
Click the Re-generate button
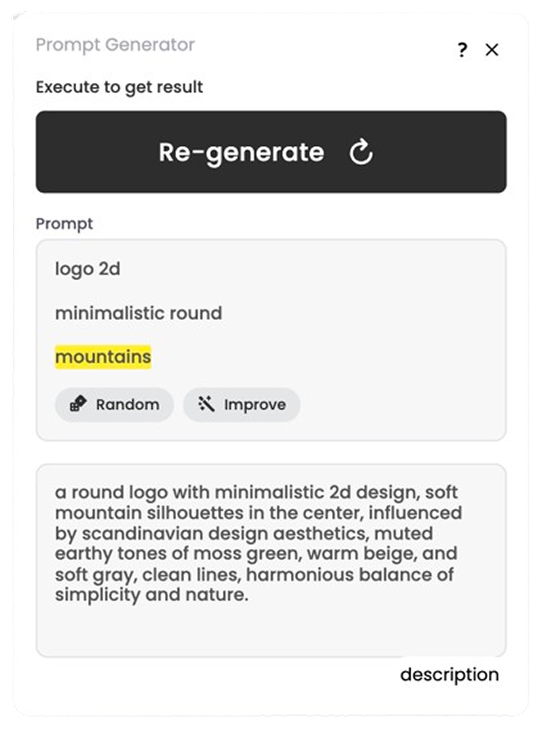point(271,152)
